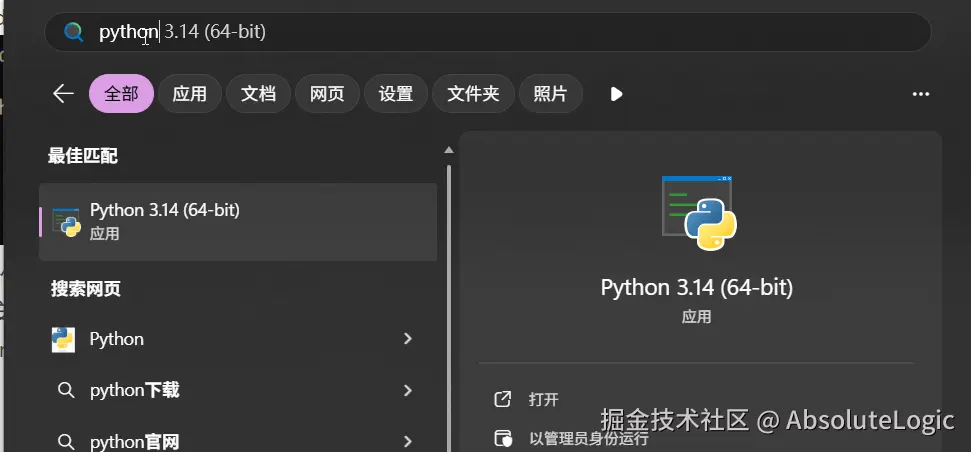Switch to the 应用 filter tab
Viewport: 971px width, 452px height.
pos(189,93)
